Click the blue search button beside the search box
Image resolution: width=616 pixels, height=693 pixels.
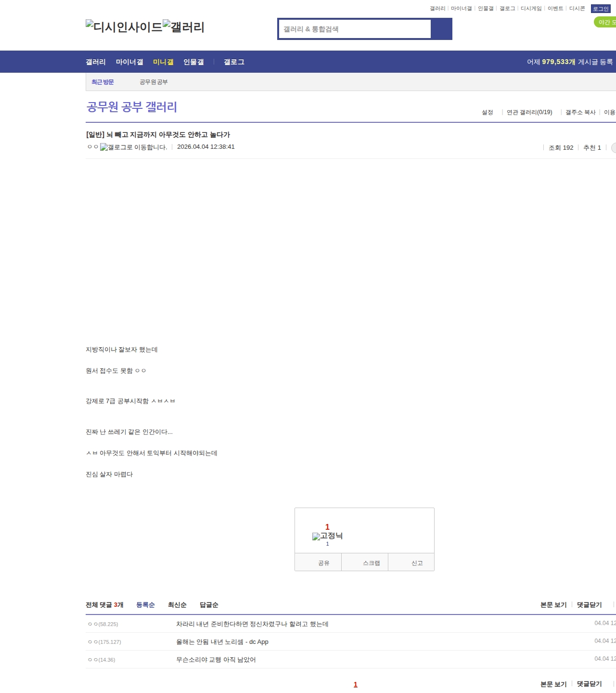[441, 29]
